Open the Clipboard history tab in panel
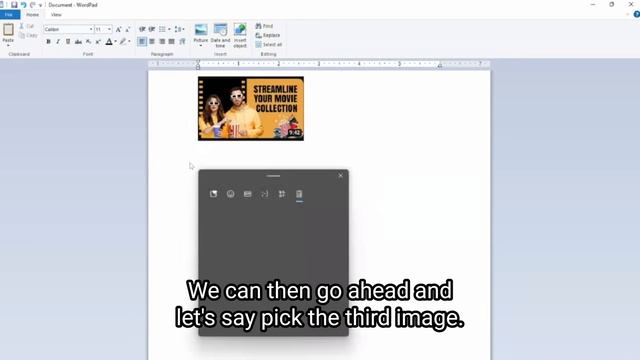Screen dimensions: 640x360 coord(299,194)
